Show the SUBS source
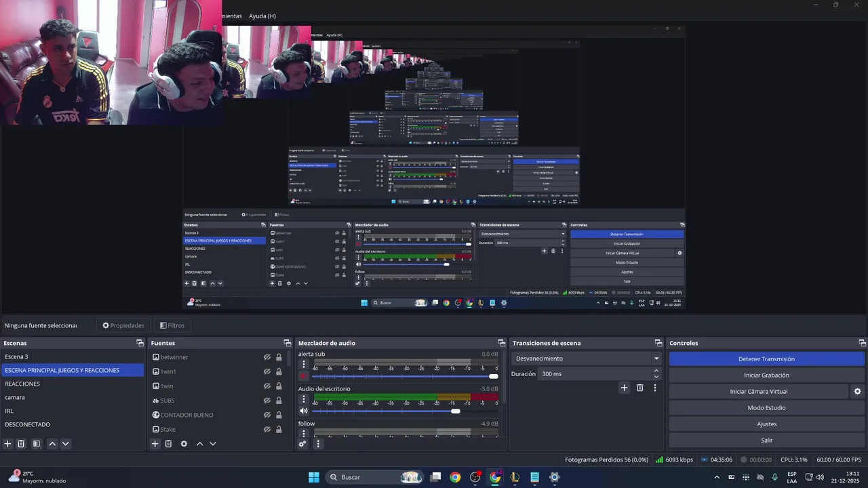The height and width of the screenshot is (488, 868). click(x=267, y=401)
